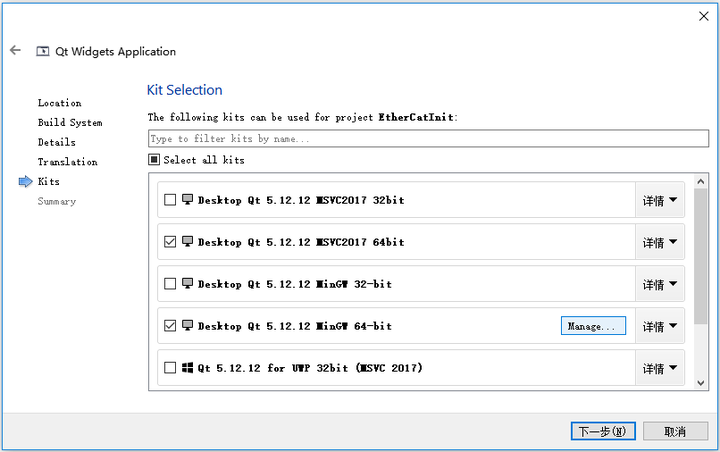Select the Translation wizard step

68,162
